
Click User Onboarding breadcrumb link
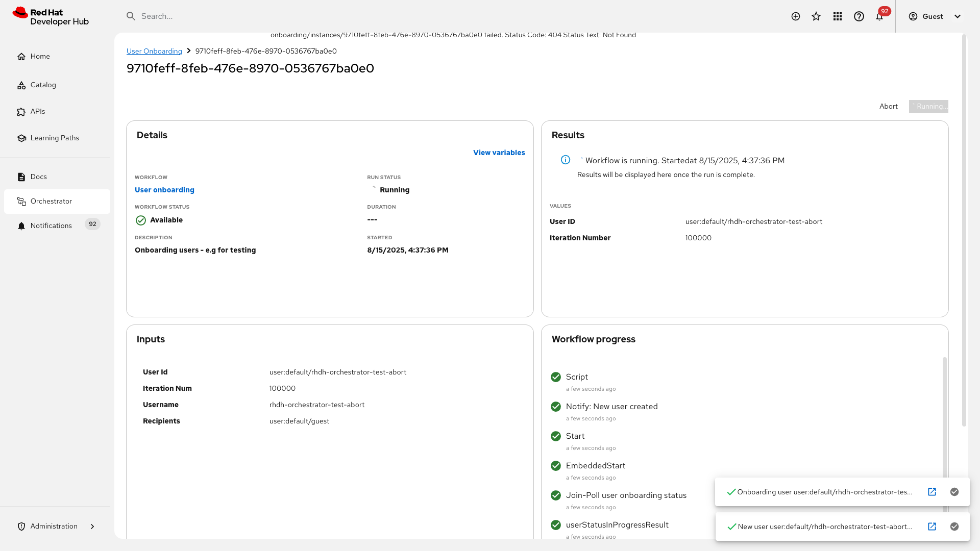tap(154, 51)
